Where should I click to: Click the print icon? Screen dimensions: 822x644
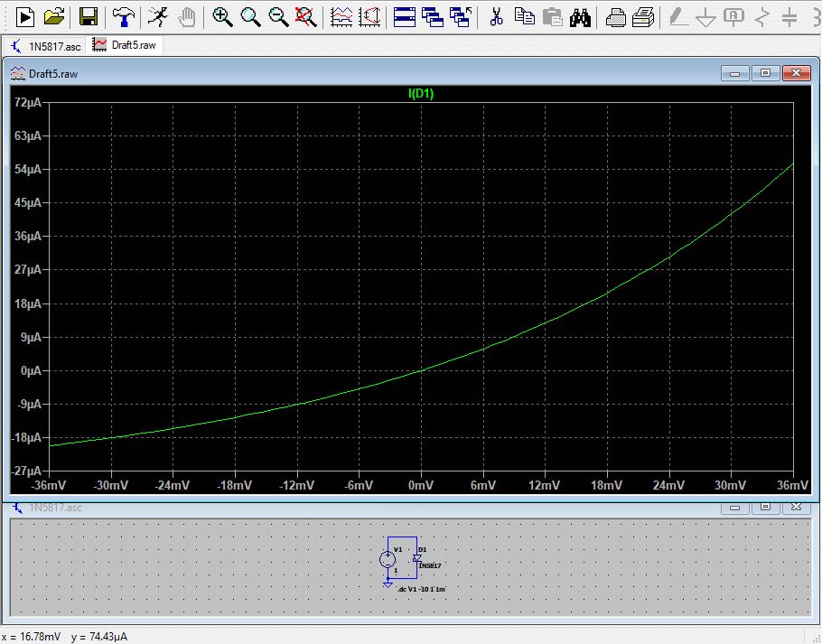pos(615,16)
